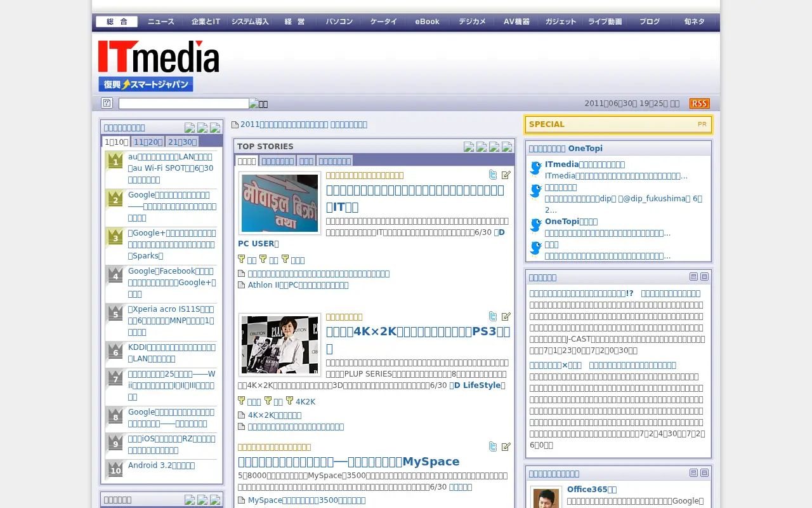Image resolution: width=812 pixels, height=508 pixels.
Task: Select the eBook navigation tab
Action: pos(428,22)
